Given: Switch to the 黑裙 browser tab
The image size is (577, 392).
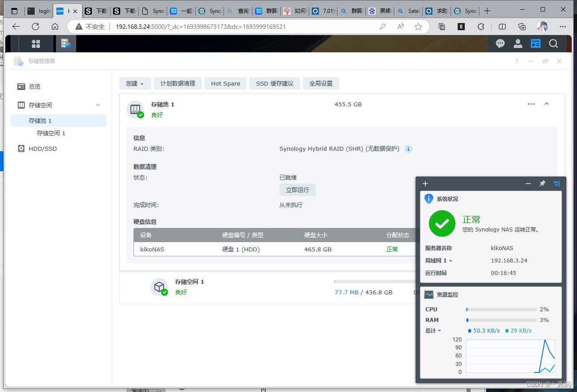Looking at the screenshot, I should pos(380,11).
